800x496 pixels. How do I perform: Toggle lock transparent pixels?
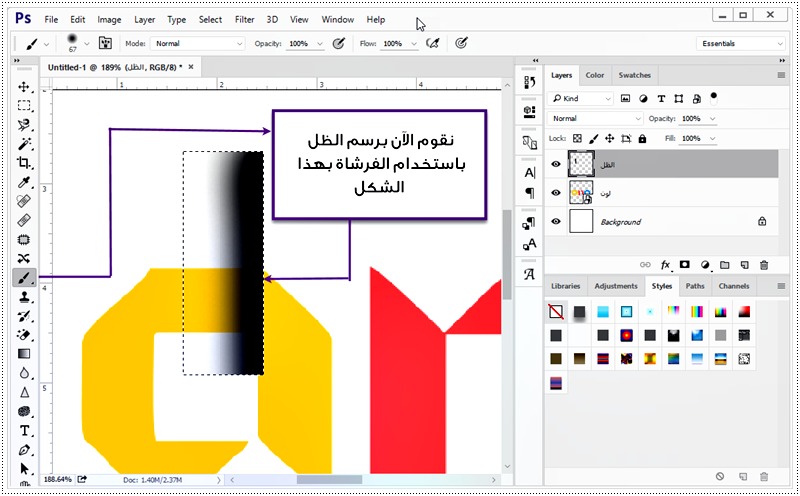click(577, 138)
